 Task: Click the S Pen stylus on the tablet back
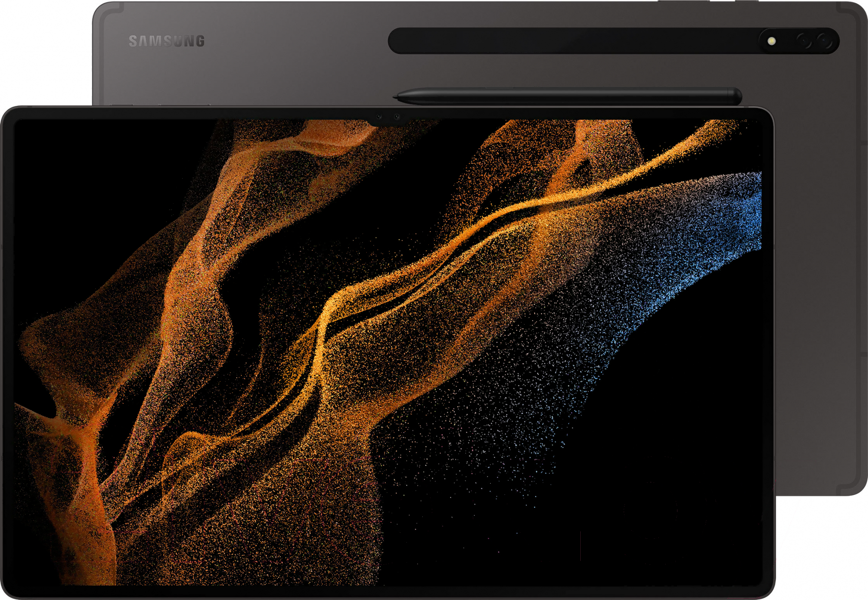(x=567, y=96)
